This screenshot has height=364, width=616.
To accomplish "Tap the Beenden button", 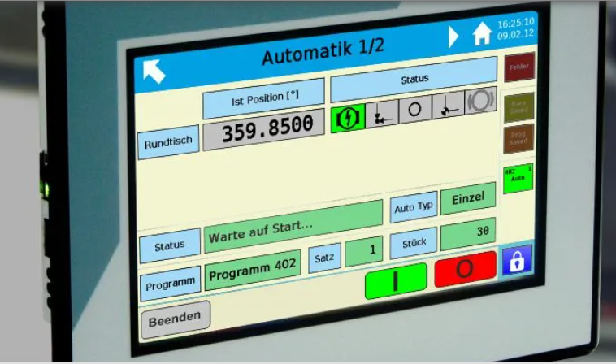I will 176,319.
